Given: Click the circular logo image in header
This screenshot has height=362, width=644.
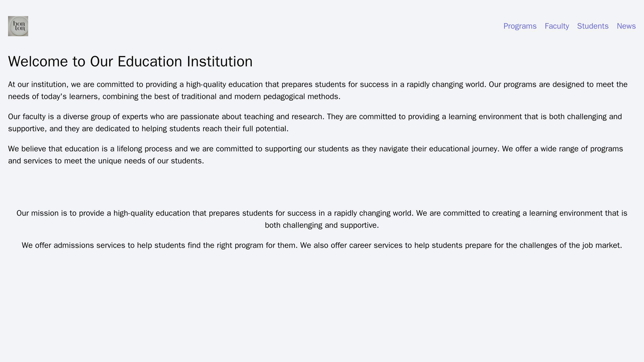Looking at the screenshot, I should pyautogui.click(x=18, y=26).
